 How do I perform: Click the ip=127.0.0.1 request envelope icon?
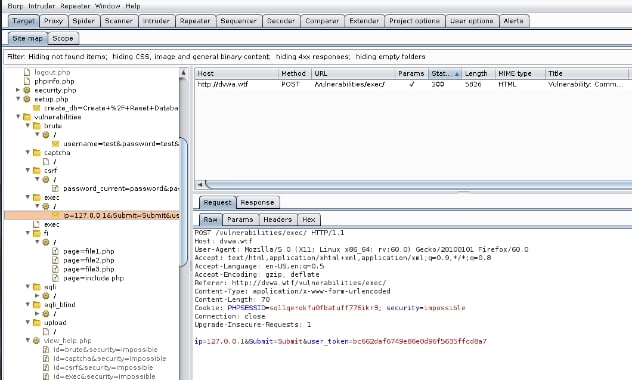55,215
